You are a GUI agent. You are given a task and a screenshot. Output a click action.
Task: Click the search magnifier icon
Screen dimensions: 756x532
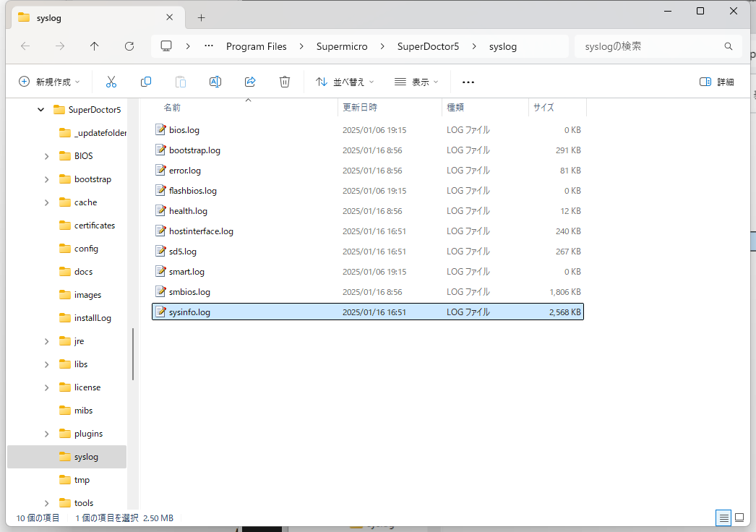[x=728, y=46]
